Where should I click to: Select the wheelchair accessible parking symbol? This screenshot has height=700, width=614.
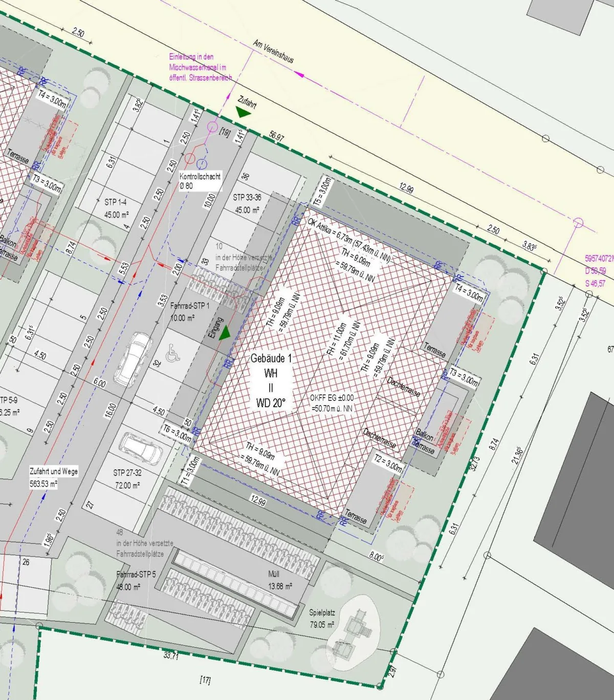[173, 352]
